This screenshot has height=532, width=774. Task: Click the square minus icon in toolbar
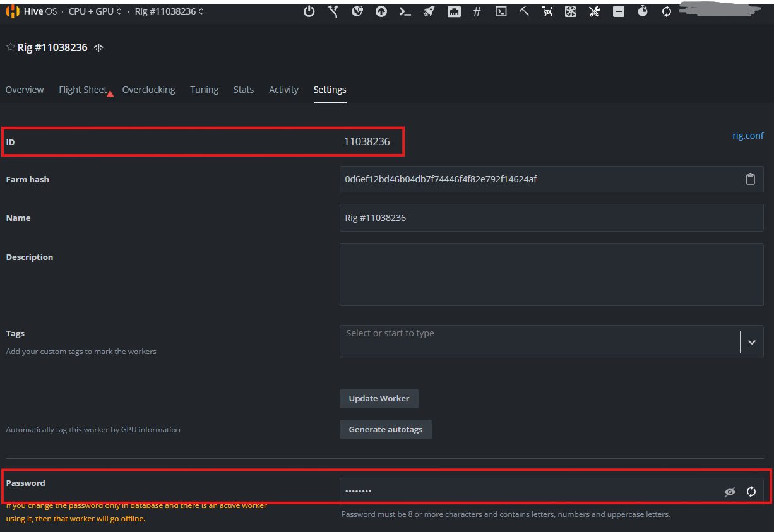[619, 11]
